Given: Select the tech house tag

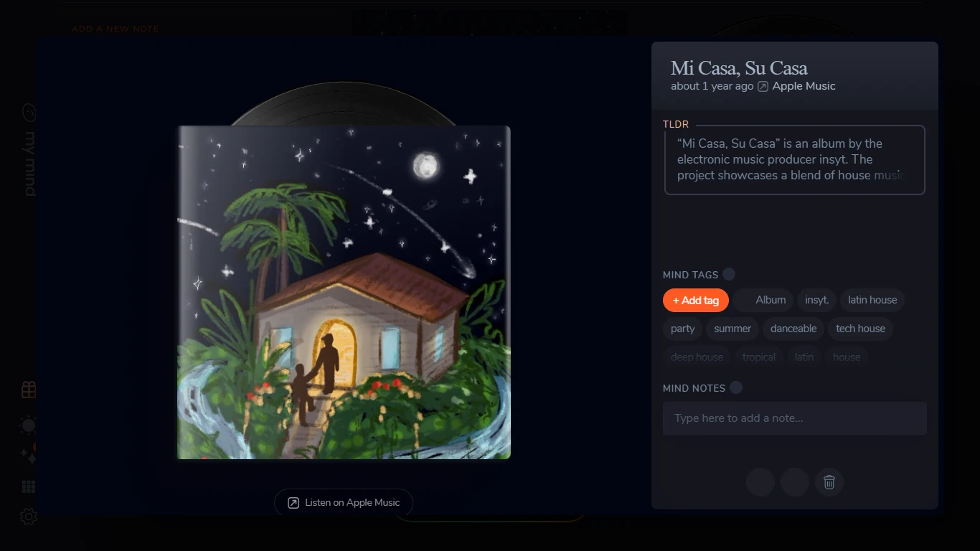Looking at the screenshot, I should (x=860, y=329).
